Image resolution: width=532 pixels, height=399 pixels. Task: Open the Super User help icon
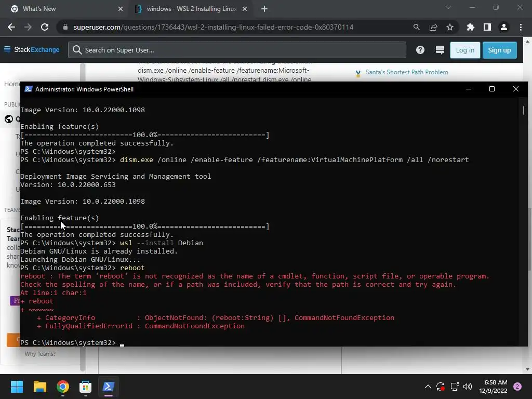(x=420, y=50)
